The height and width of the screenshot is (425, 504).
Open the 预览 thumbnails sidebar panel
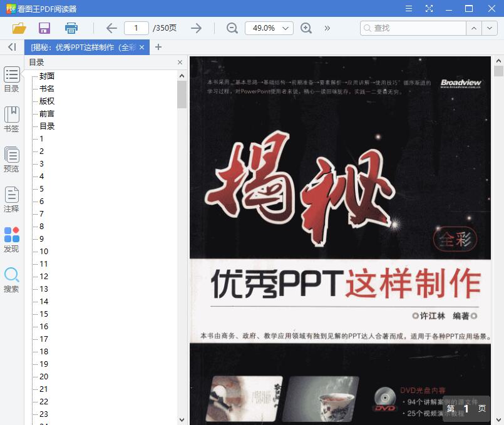click(x=11, y=160)
